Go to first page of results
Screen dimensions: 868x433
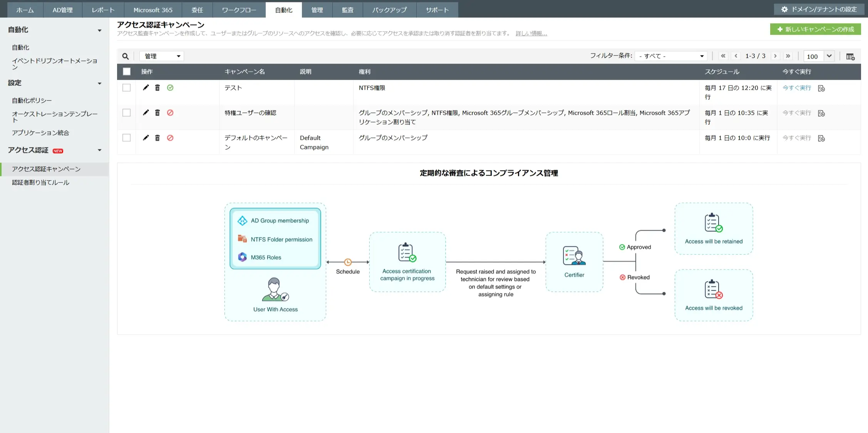(x=723, y=56)
